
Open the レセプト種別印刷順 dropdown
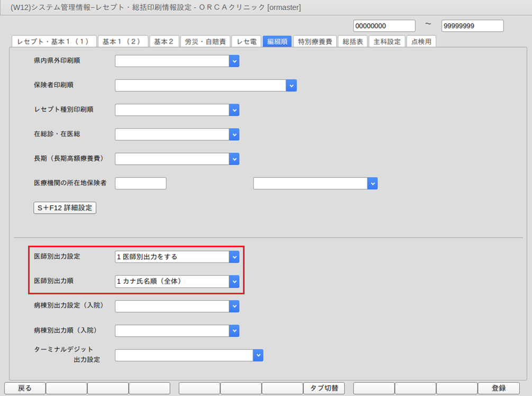234,110
